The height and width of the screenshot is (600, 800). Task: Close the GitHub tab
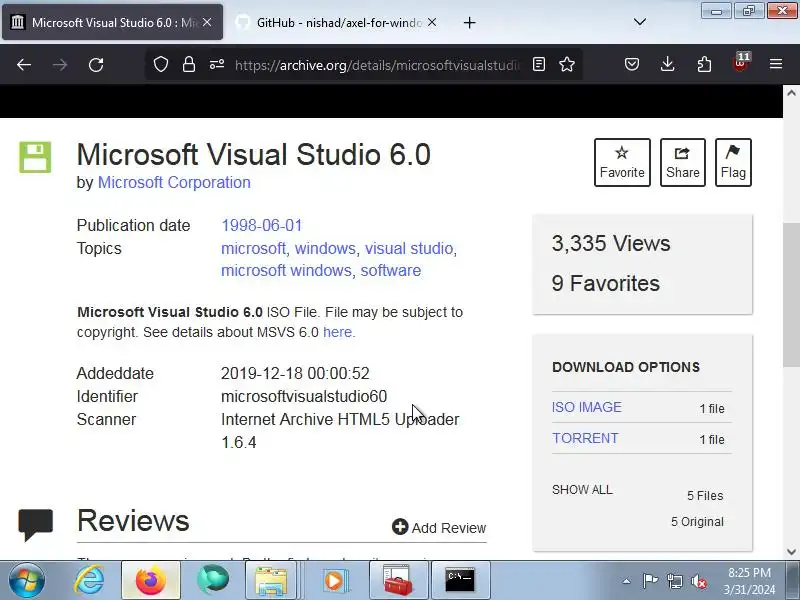click(x=432, y=22)
